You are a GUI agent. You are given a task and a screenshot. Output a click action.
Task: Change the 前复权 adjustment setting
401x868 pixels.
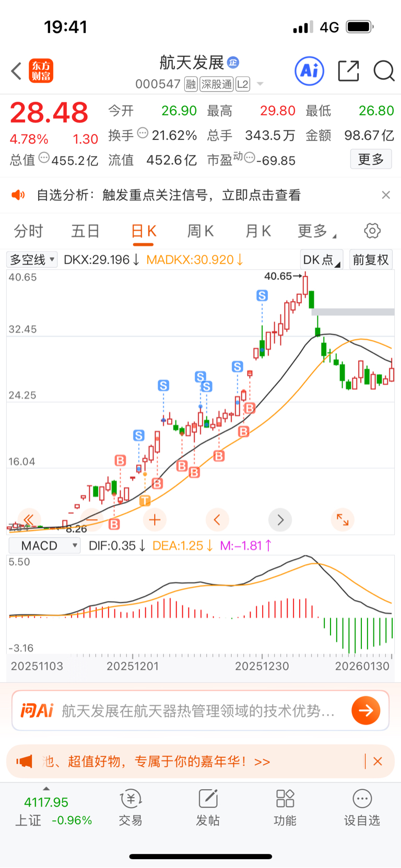[x=371, y=259]
